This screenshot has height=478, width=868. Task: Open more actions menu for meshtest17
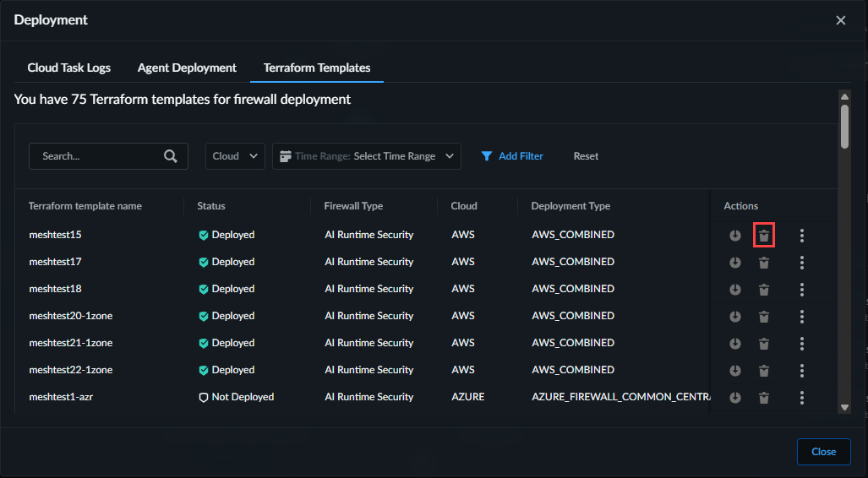[x=801, y=263]
